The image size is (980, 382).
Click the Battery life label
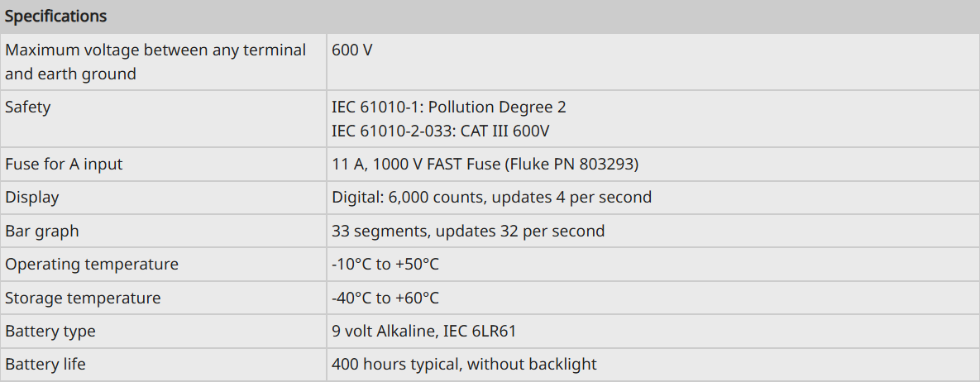[45, 364]
